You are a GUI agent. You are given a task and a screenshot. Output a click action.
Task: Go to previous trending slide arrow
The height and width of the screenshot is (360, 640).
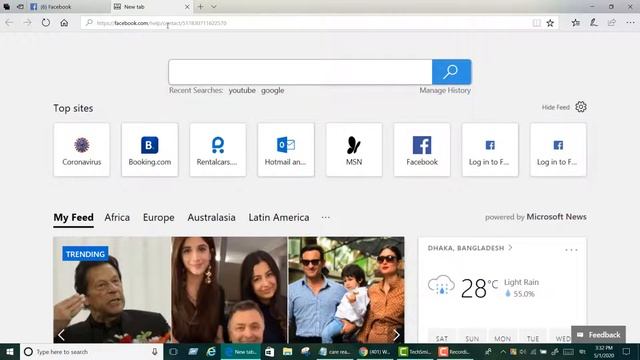point(61,335)
